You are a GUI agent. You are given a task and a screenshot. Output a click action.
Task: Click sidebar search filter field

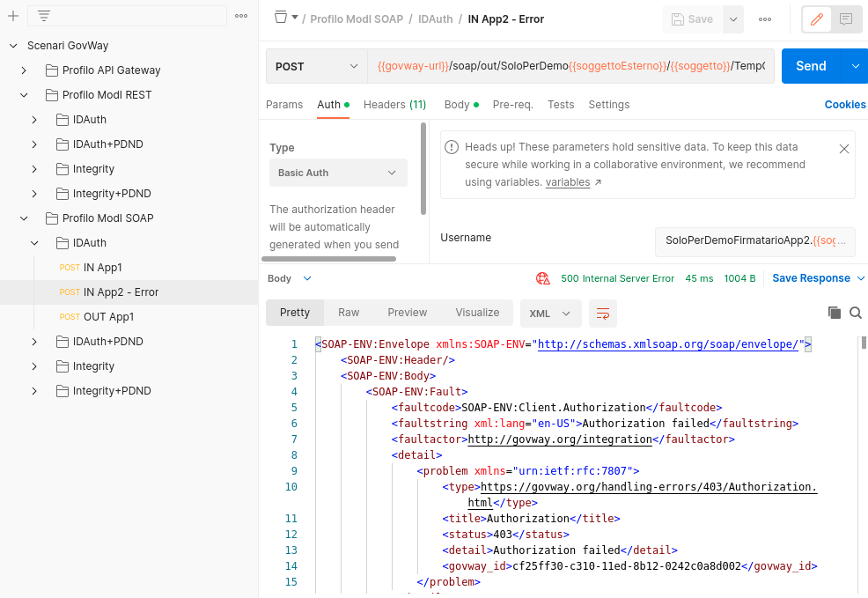pyautogui.click(x=127, y=16)
